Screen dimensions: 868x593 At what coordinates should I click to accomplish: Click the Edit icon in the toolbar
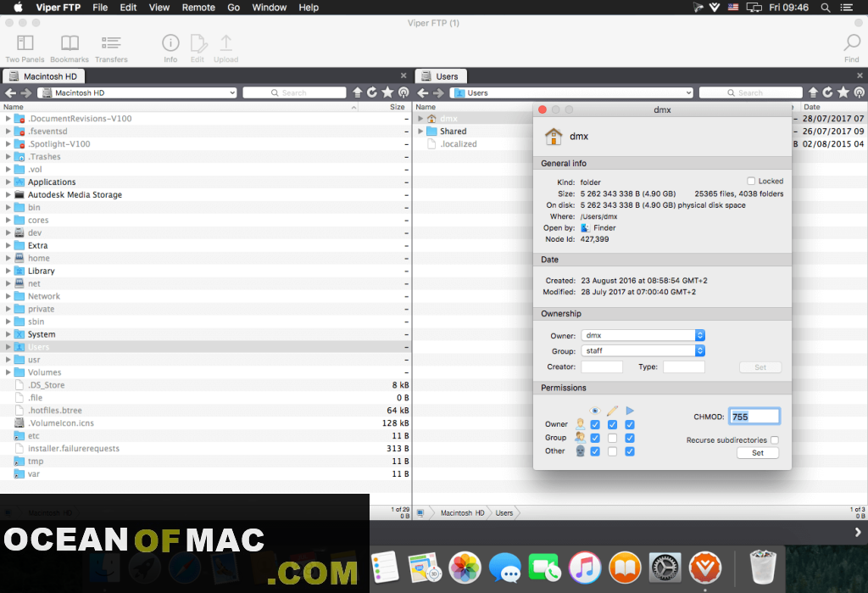198,43
